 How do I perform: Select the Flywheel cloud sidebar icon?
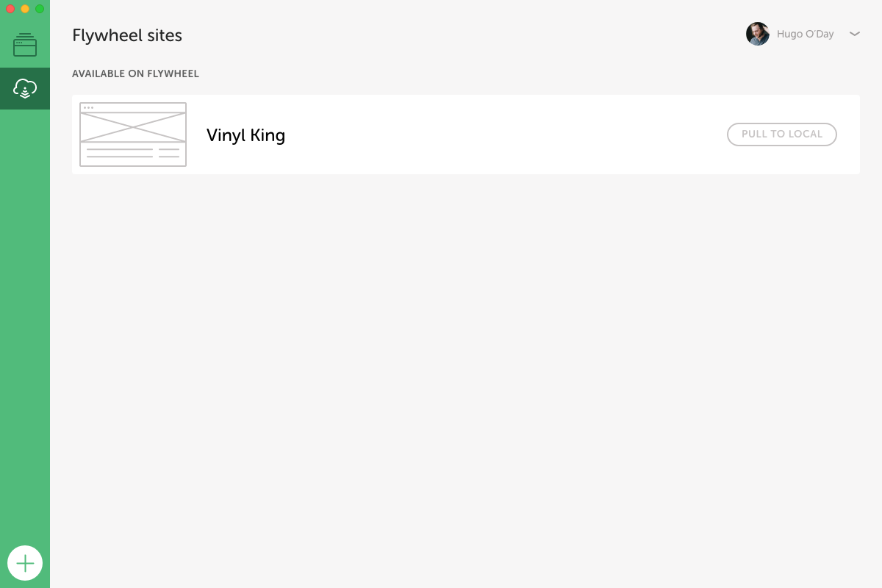[25, 89]
